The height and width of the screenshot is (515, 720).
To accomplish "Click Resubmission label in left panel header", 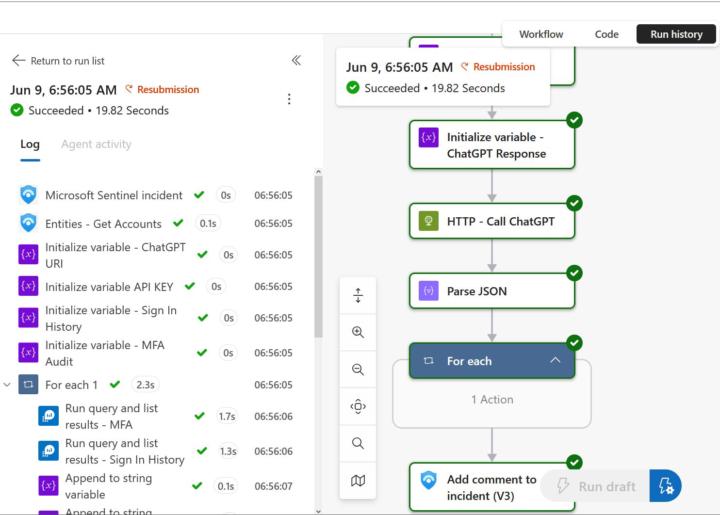I will [168, 90].
